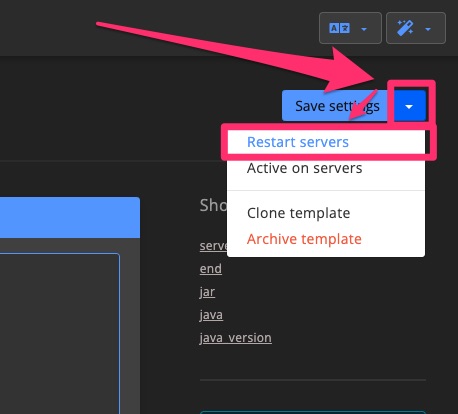458x414 pixels.
Task: Open the java_version variable link
Action: tap(235, 338)
